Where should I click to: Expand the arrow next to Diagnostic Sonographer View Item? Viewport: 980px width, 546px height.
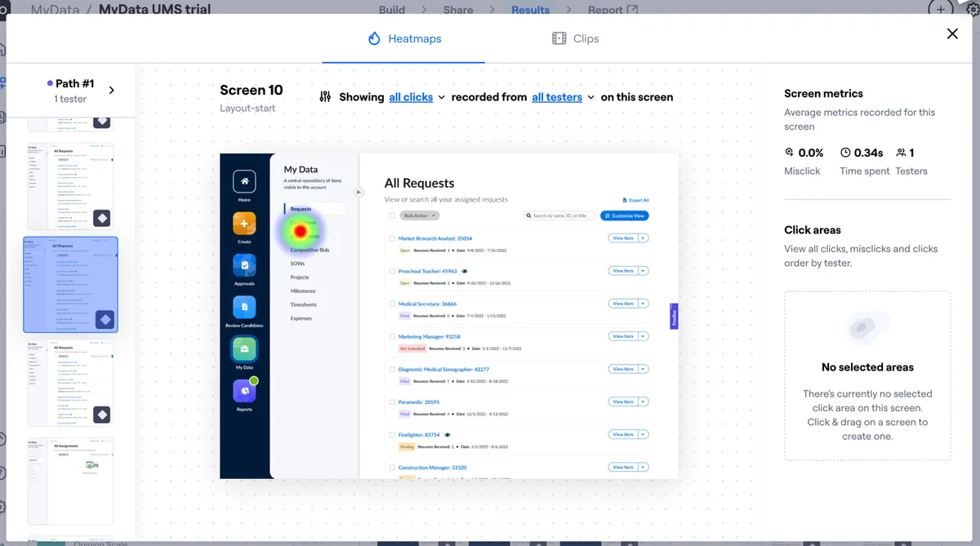coord(644,369)
